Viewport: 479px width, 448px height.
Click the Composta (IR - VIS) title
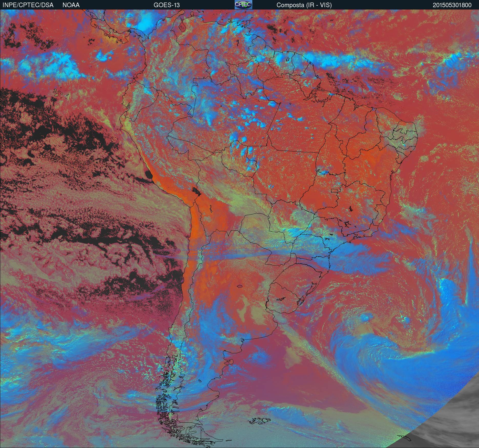coord(304,5)
